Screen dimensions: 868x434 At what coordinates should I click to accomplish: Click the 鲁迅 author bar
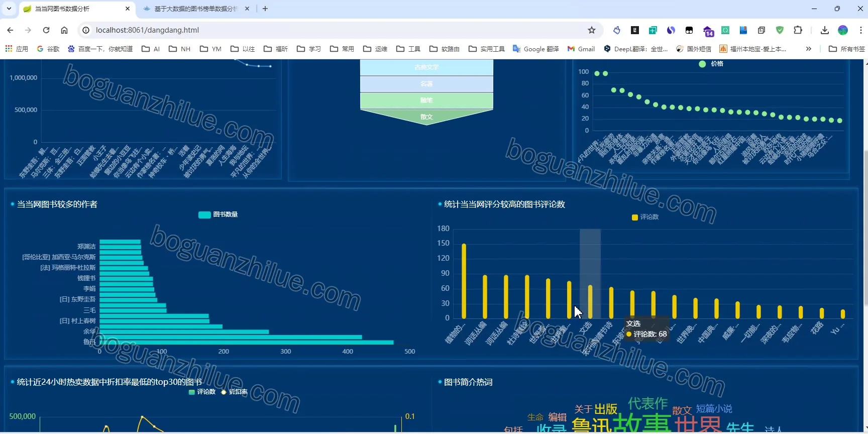247,343
